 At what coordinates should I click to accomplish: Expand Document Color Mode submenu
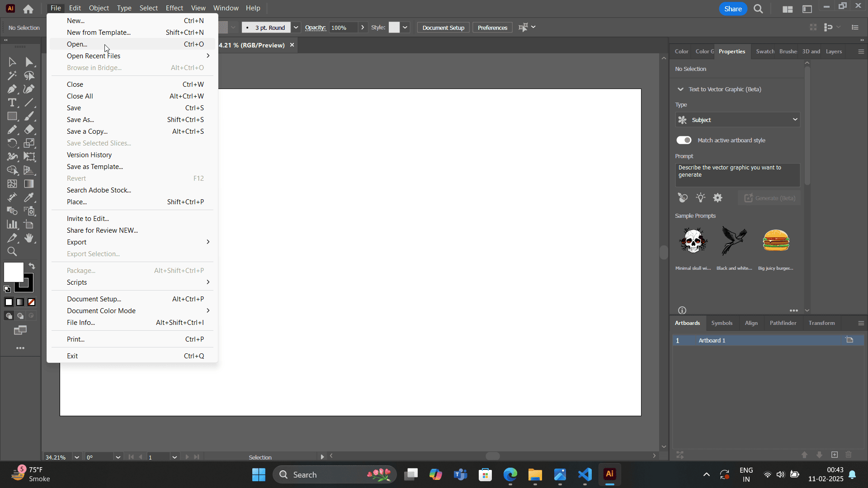[x=132, y=311]
